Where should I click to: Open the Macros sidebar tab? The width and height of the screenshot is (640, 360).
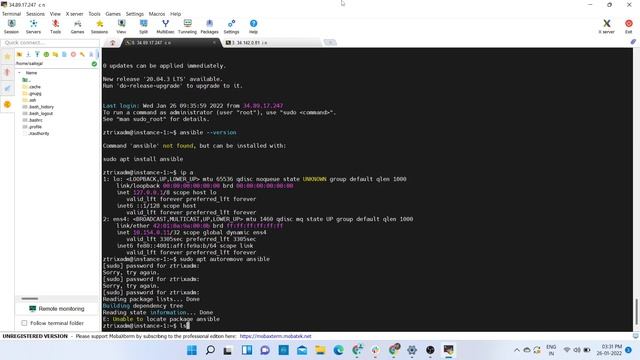[7, 89]
